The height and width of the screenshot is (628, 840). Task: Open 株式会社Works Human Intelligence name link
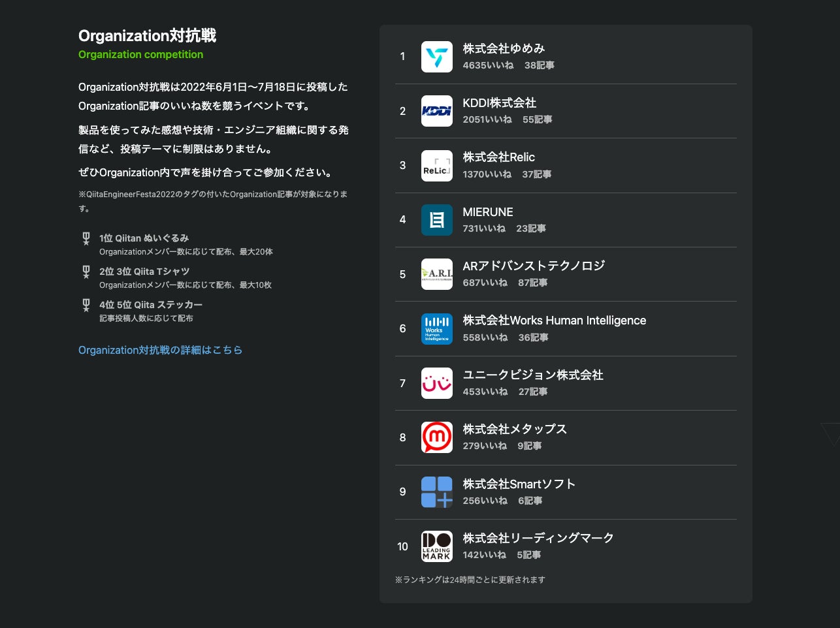click(555, 321)
